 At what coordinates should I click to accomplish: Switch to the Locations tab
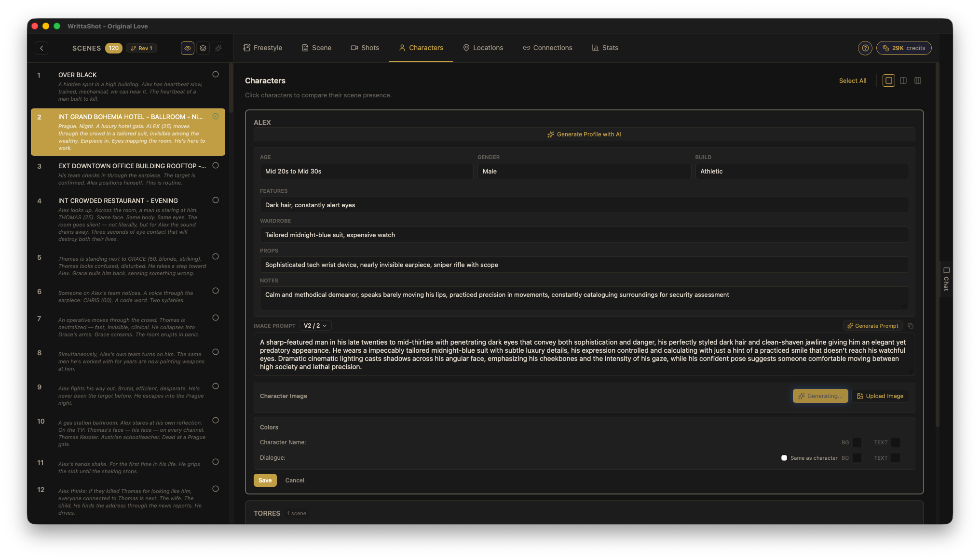click(x=483, y=48)
